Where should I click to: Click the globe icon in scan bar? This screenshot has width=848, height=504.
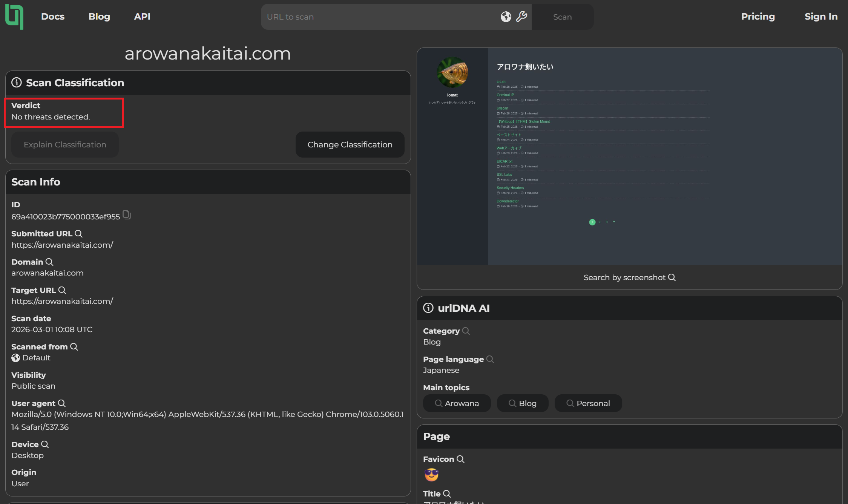click(506, 17)
